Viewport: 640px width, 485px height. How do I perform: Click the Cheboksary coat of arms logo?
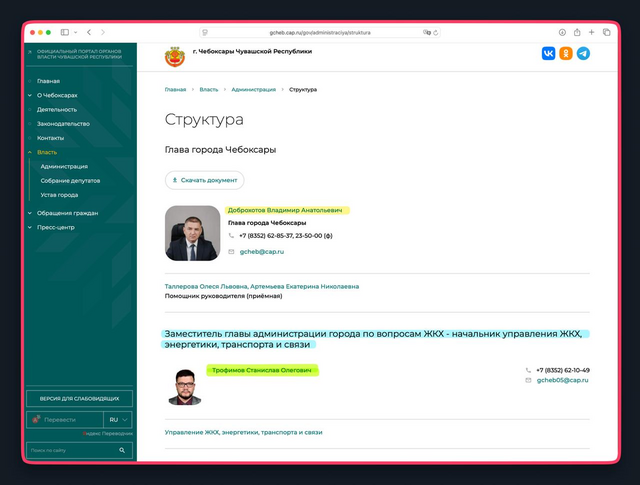point(174,56)
